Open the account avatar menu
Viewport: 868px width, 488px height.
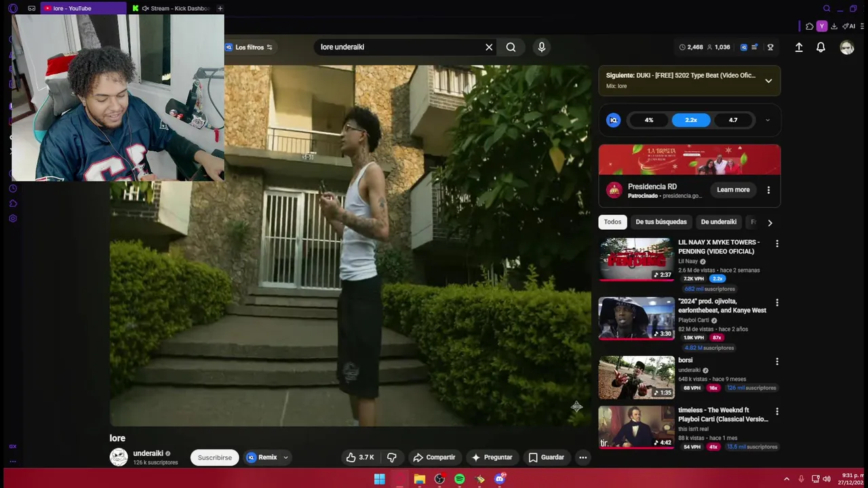pyautogui.click(x=847, y=47)
